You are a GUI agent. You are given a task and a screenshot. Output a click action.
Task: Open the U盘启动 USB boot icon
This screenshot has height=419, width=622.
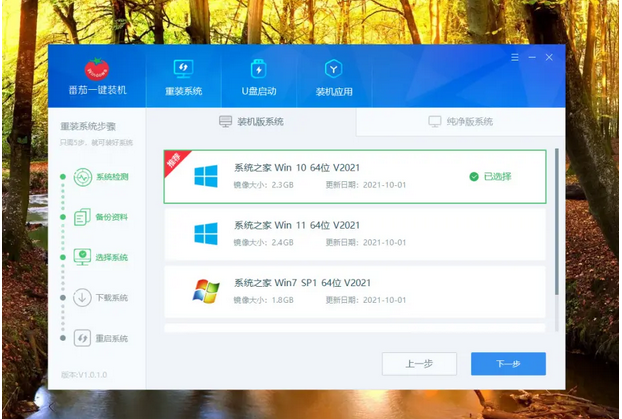coord(259,69)
